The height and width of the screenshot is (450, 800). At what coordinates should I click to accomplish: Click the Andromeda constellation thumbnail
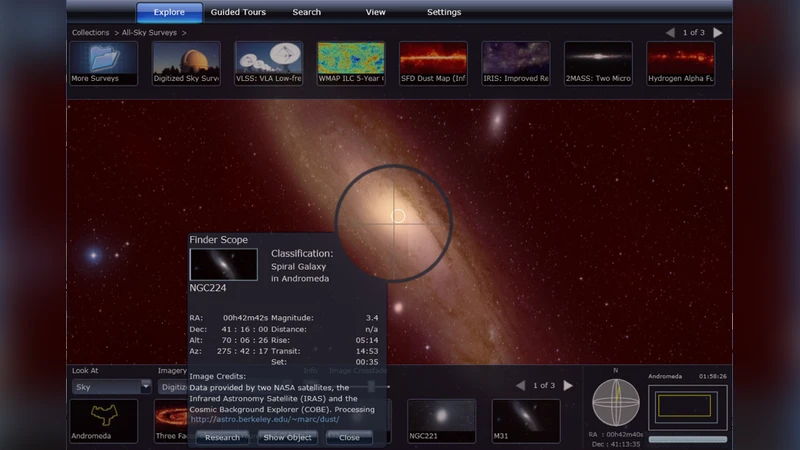pos(104,420)
